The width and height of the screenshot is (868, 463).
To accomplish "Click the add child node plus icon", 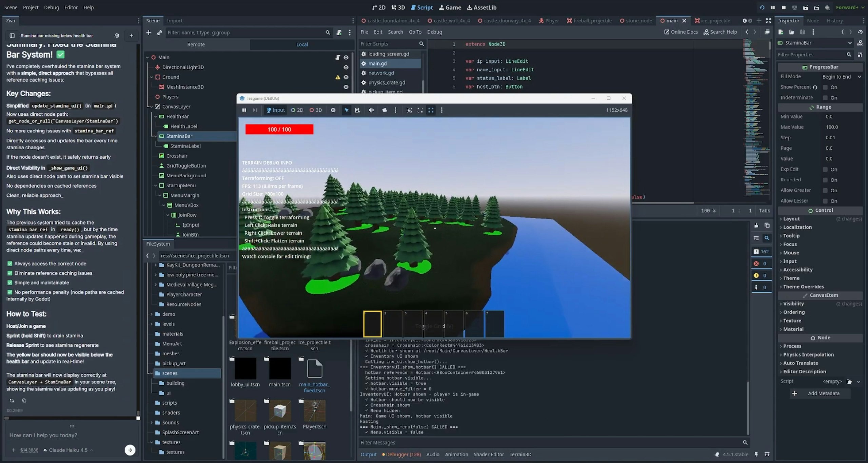I will pyautogui.click(x=149, y=33).
